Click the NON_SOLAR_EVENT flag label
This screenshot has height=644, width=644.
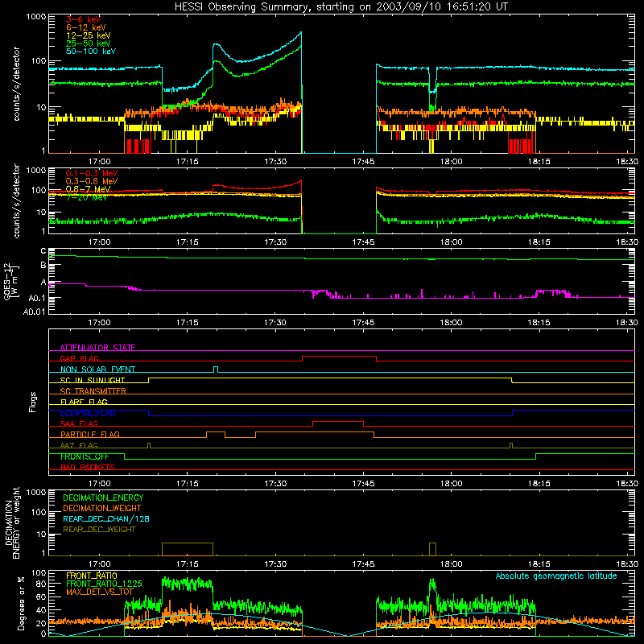(97, 369)
